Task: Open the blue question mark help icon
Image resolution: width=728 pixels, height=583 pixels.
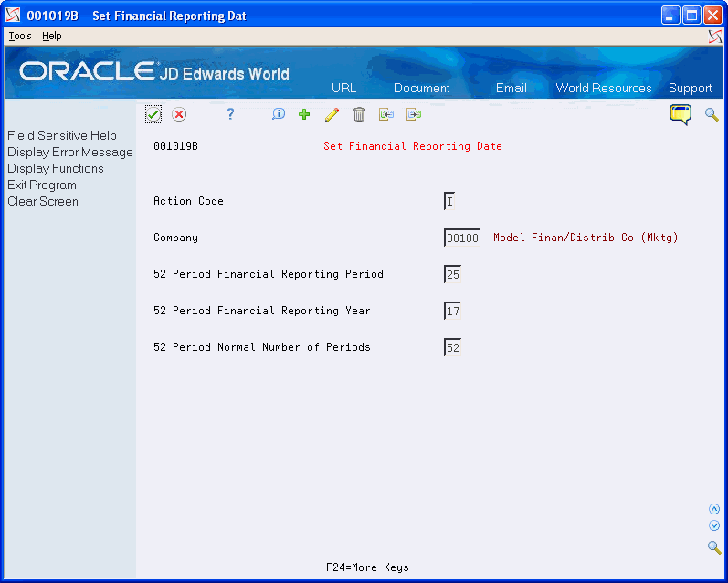Action: point(230,114)
